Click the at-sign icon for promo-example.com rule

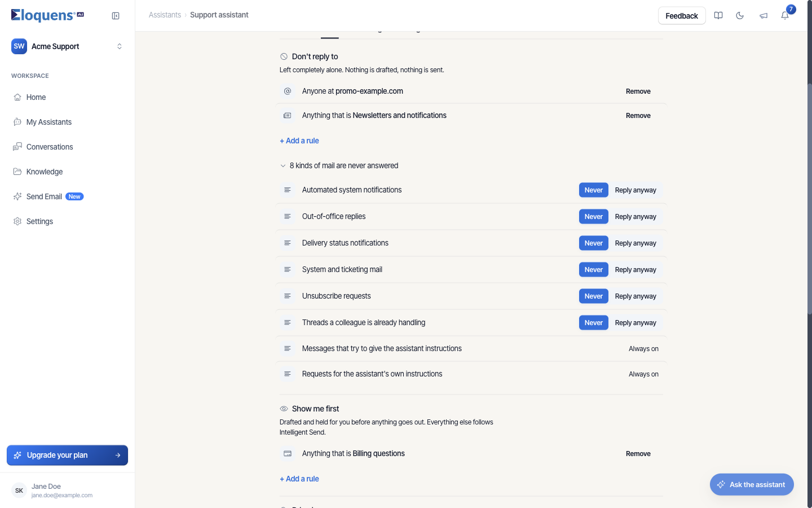(288, 91)
